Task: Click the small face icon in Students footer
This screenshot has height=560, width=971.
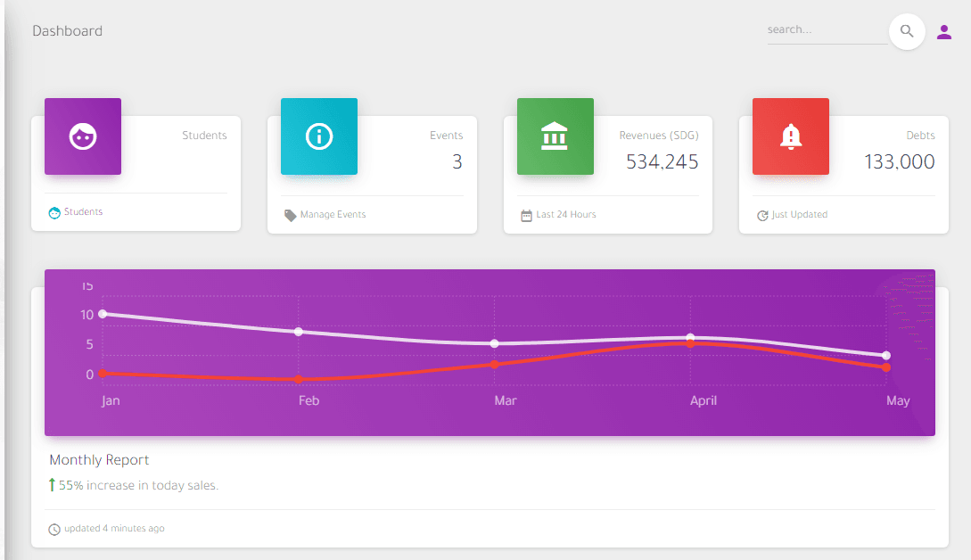Action: (54, 212)
